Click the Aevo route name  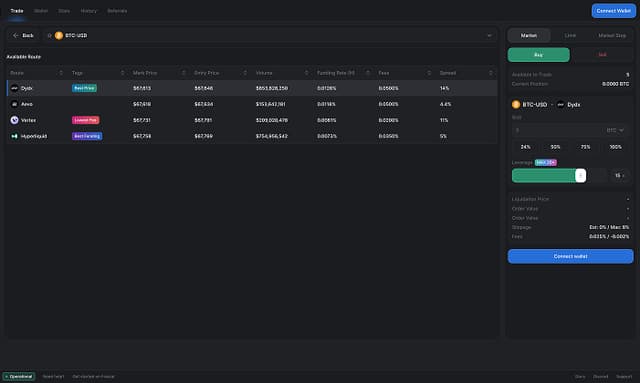(27, 104)
